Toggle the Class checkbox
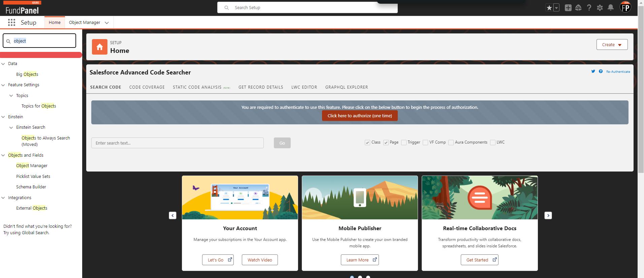This screenshot has height=278, width=644. point(367,143)
